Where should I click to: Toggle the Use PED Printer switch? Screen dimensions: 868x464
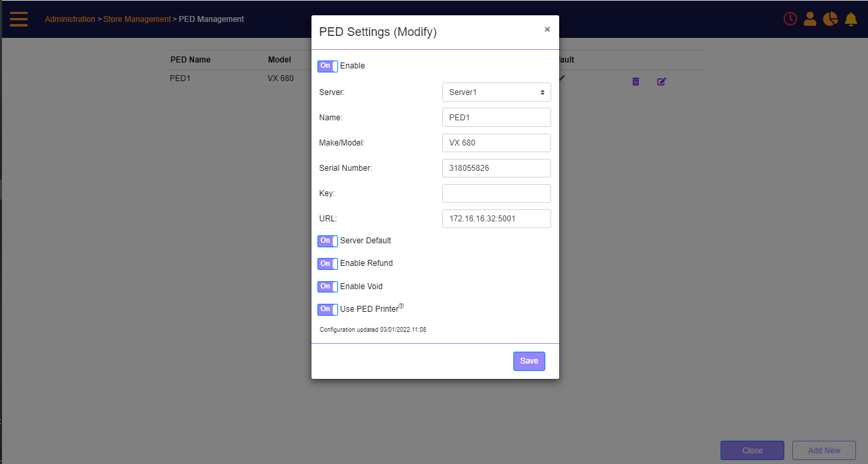tap(327, 309)
